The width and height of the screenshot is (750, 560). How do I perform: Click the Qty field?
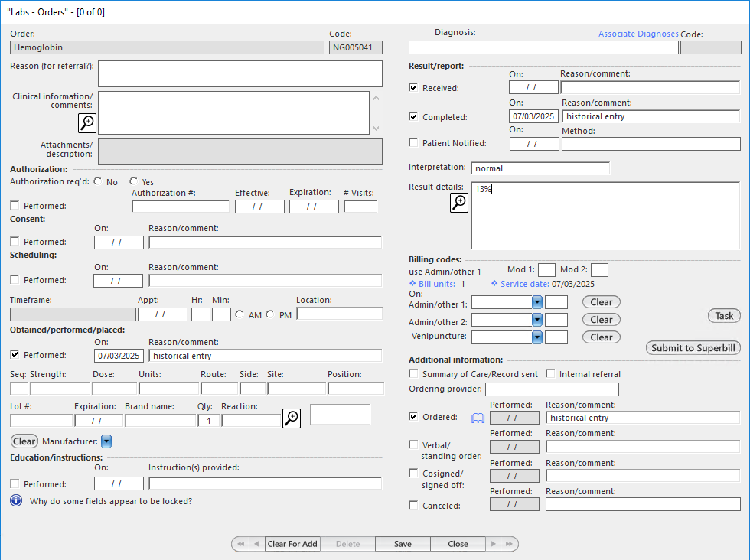click(x=208, y=421)
